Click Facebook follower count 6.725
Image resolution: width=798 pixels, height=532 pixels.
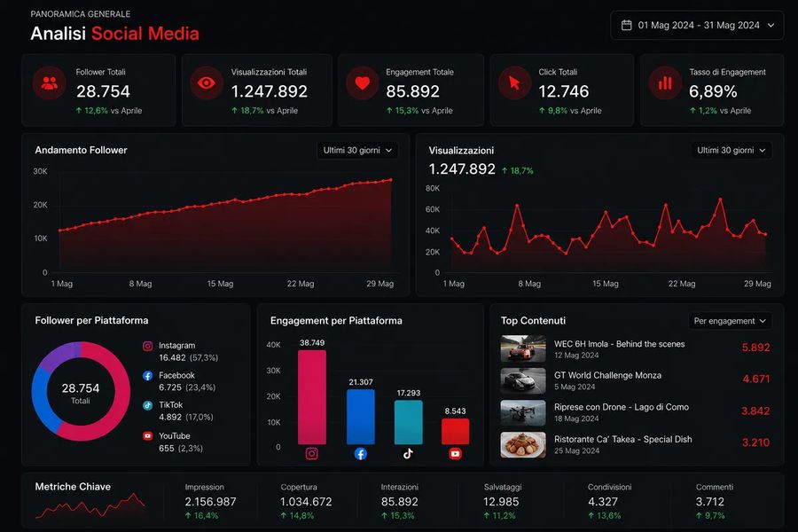(170, 387)
